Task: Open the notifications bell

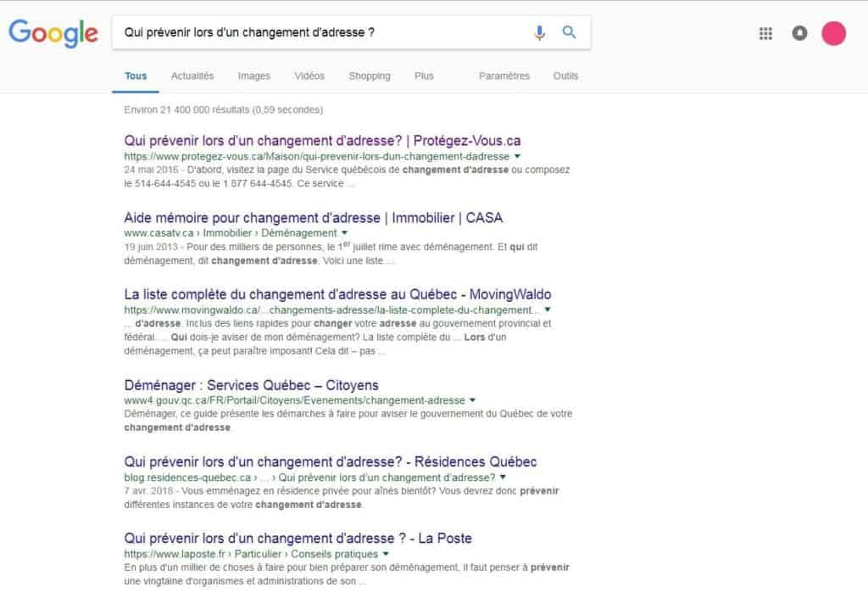Action: (x=799, y=33)
